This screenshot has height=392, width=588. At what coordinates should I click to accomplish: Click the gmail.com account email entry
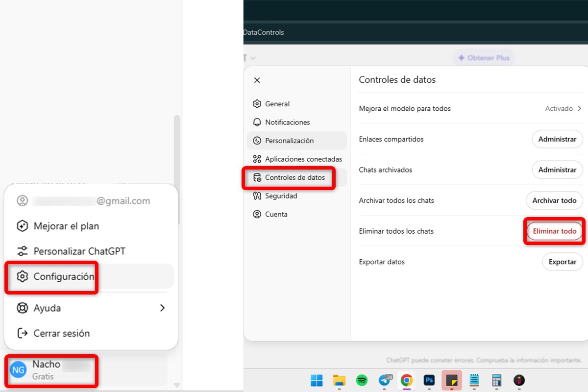click(x=90, y=201)
